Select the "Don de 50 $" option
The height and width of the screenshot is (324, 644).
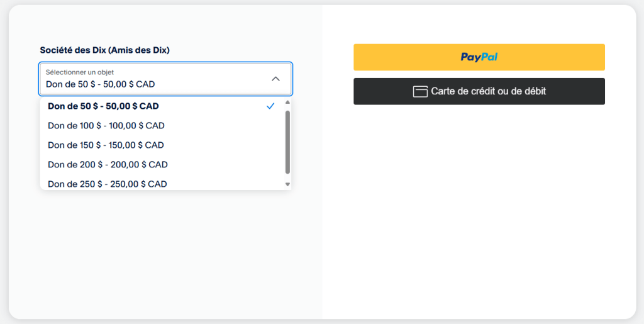pos(103,106)
